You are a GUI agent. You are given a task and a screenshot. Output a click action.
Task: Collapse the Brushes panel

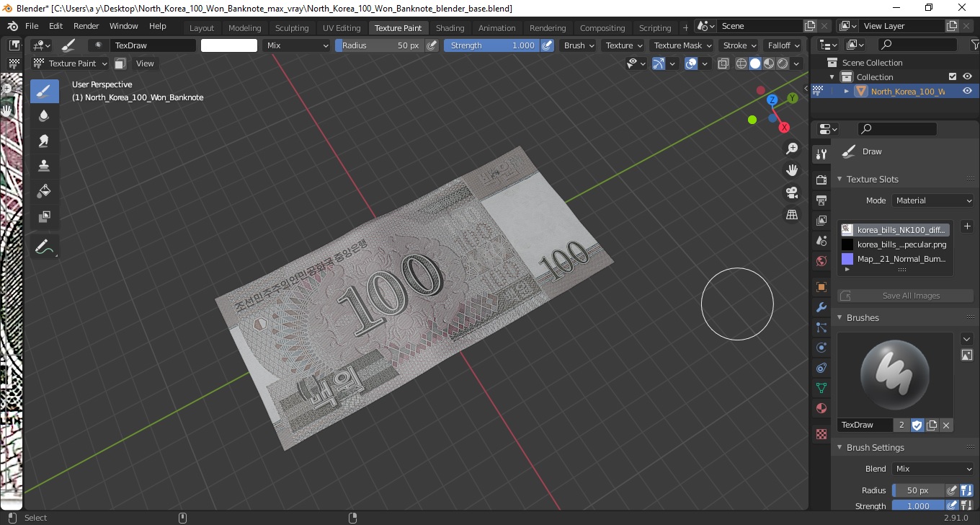point(839,317)
